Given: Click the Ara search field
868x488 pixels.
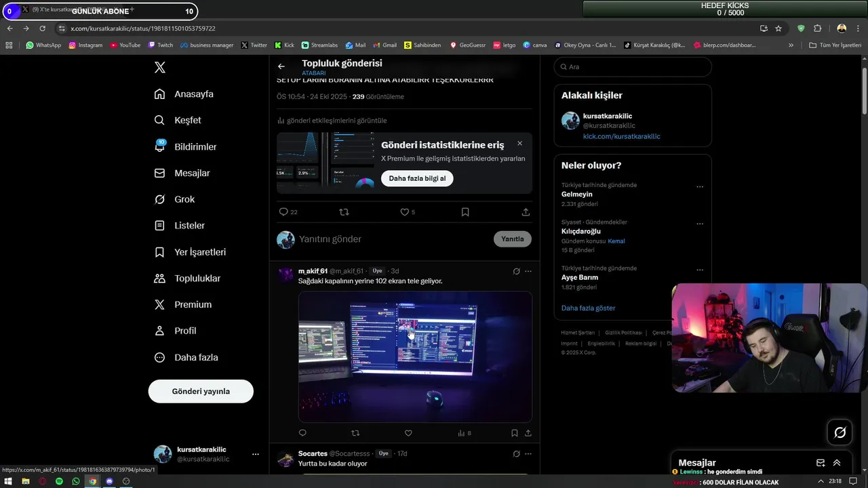Looking at the screenshot, I should click(x=633, y=66).
